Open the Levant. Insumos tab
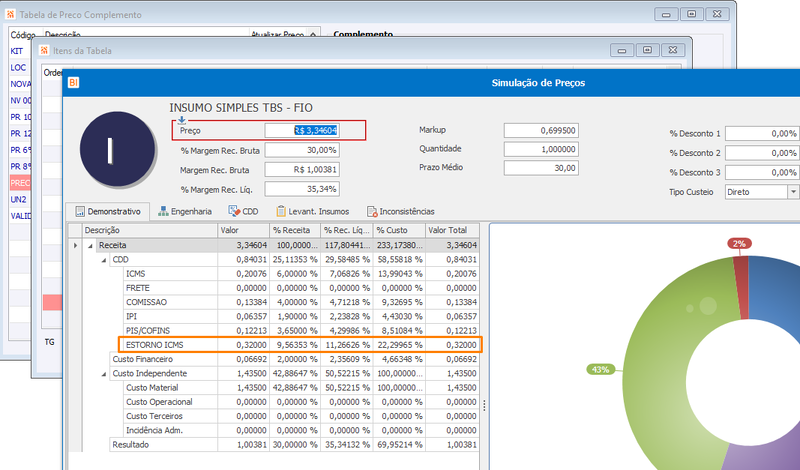Image resolution: width=800 pixels, height=470 pixels. tap(313, 211)
